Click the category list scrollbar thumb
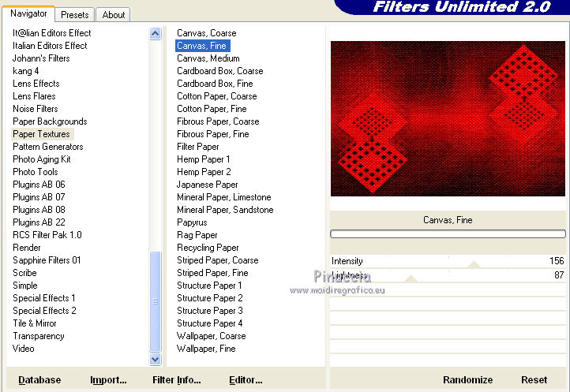 156,301
